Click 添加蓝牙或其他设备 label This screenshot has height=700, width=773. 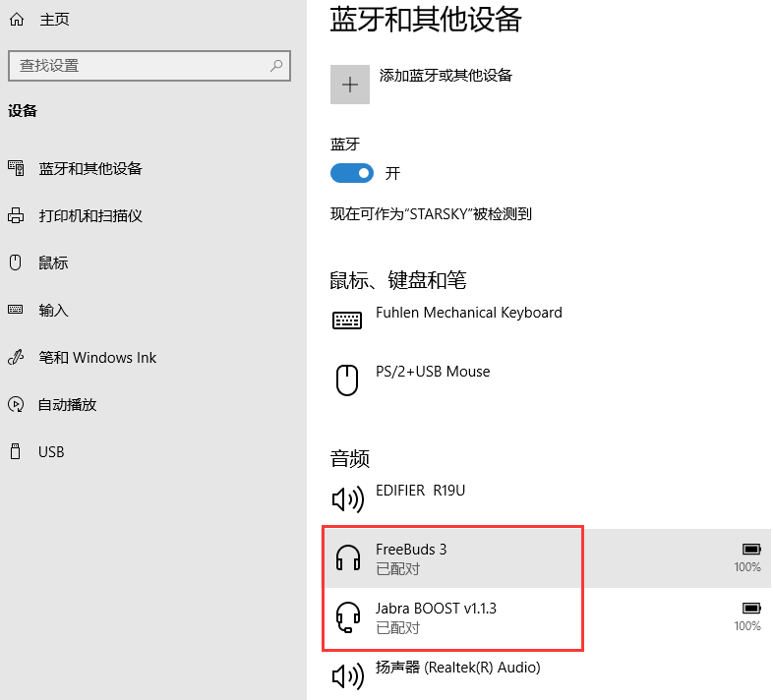(x=446, y=76)
